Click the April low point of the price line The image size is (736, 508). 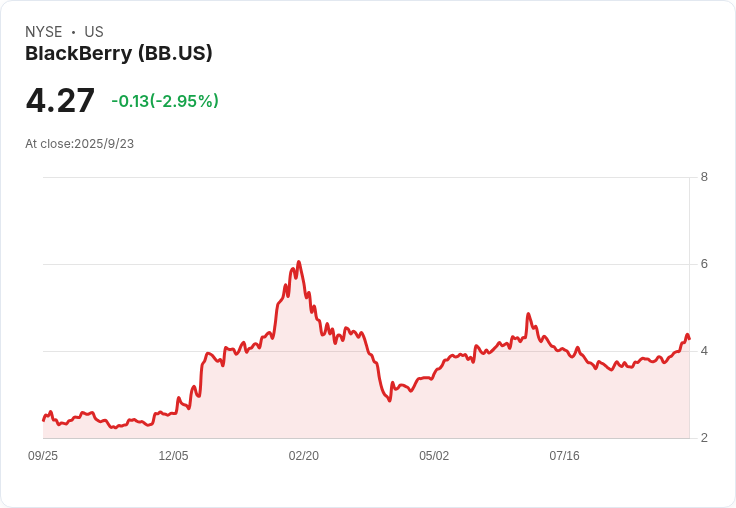pyautogui.click(x=390, y=400)
